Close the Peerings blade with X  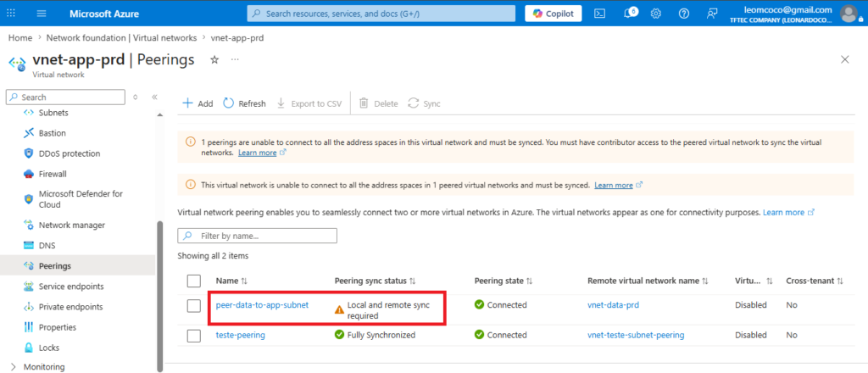click(845, 60)
